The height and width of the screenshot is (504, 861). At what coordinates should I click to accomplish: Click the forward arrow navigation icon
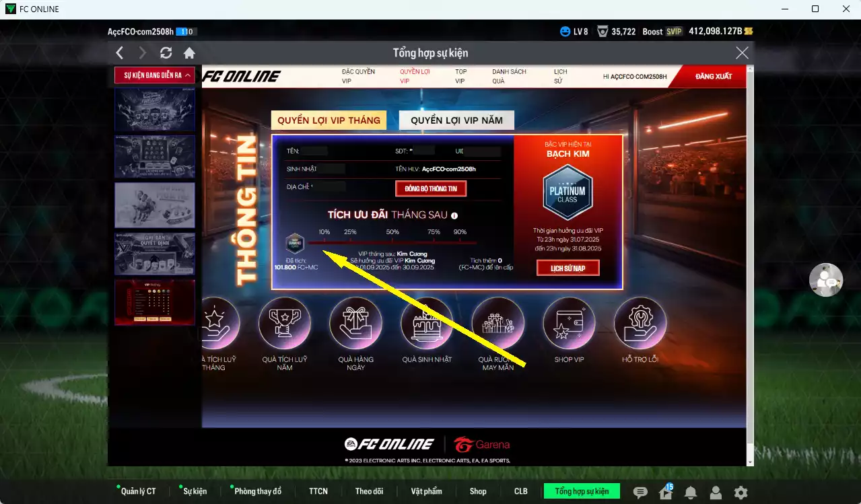142,52
